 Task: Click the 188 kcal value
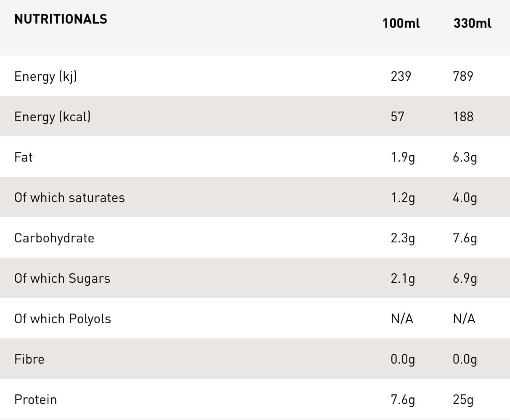463,117
